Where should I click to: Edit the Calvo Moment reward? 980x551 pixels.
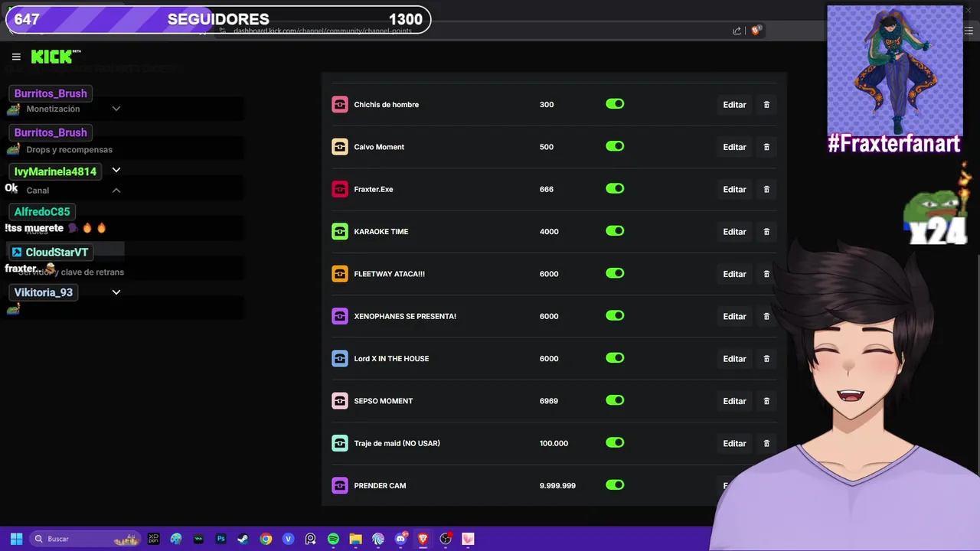(x=734, y=147)
